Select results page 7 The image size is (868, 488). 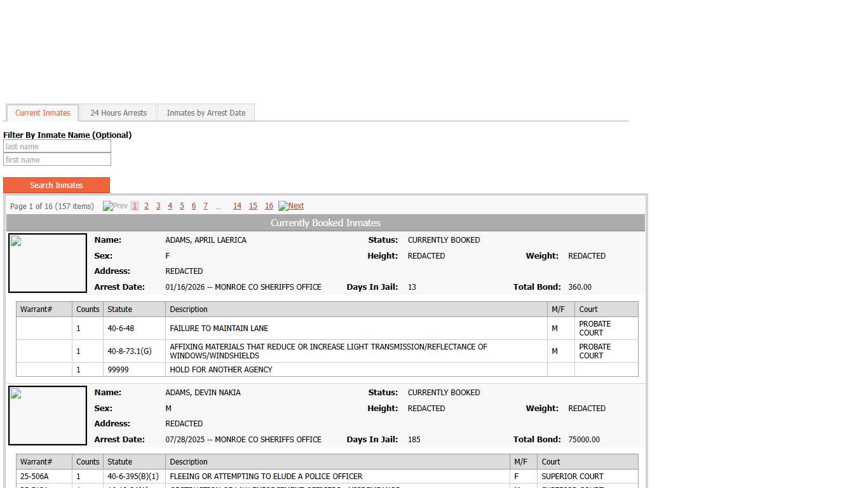205,206
